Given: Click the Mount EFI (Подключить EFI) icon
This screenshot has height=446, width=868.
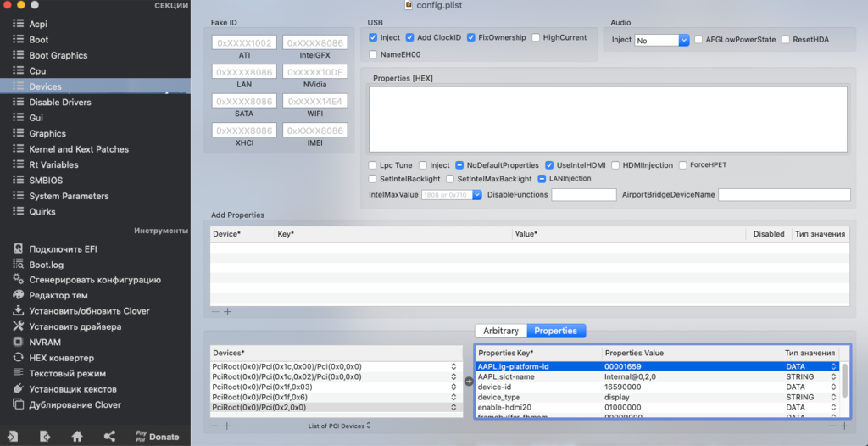Looking at the screenshot, I should [18, 248].
